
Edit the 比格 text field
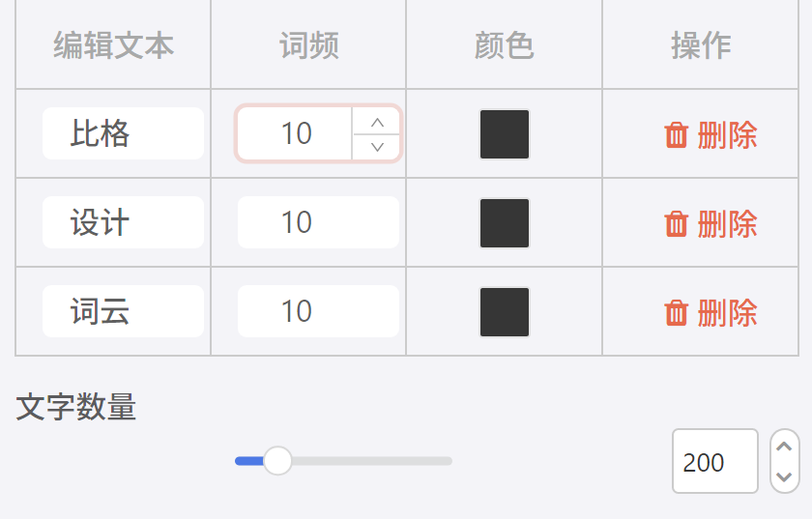[x=123, y=133]
